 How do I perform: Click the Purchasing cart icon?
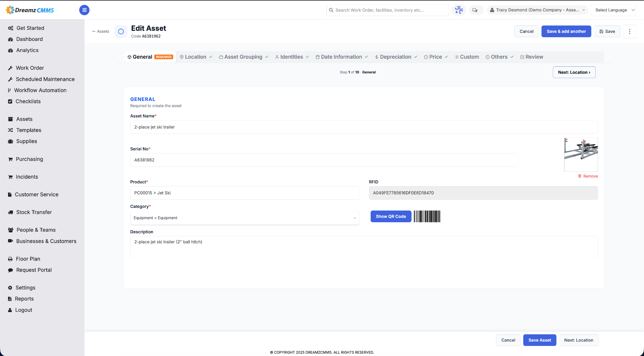point(10,159)
